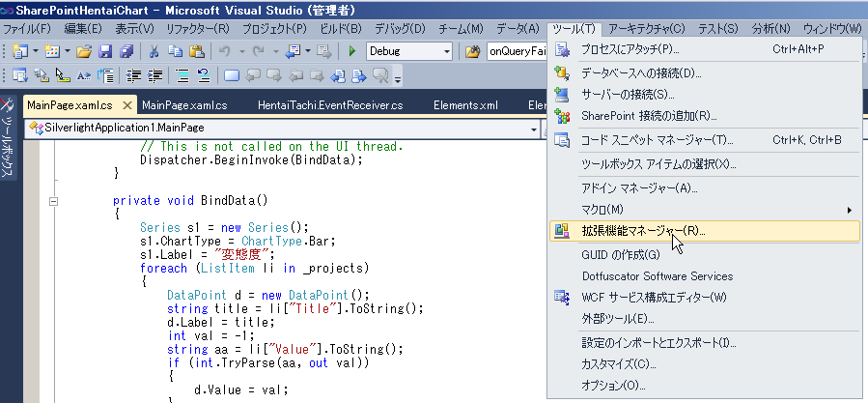Screen dimensions: 868x403
Task: Click the Save icon in toolbar
Action: click(105, 51)
